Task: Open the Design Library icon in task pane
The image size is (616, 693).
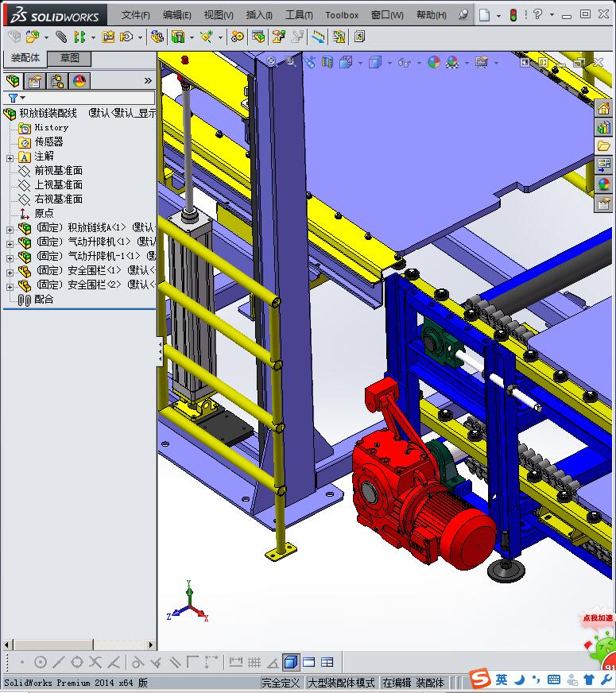Action: tap(603, 128)
